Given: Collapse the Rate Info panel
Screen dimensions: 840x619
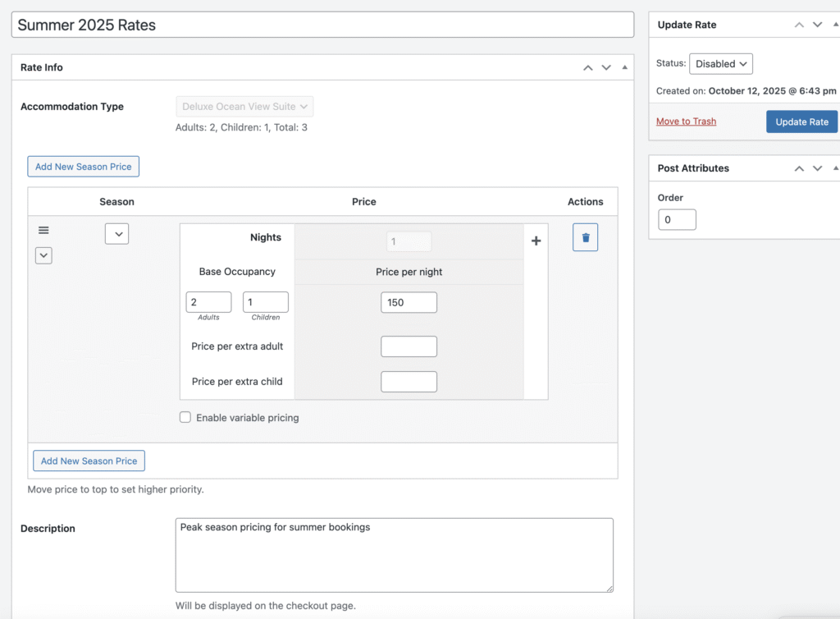Looking at the screenshot, I should (624, 67).
